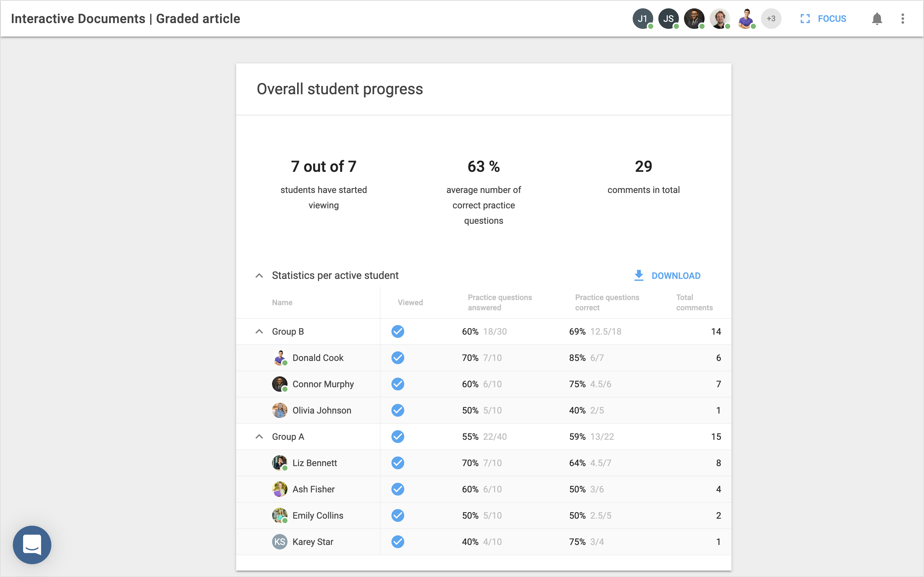Click the Practice questions answered column header
This screenshot has width=924, height=577.
click(500, 302)
